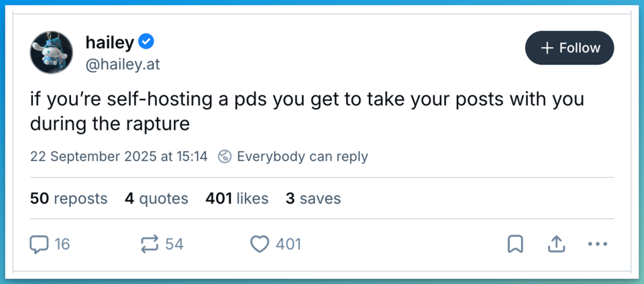The image size is (644, 284).
Task: Click the post text about self-hosting a pds
Action: pos(307,111)
